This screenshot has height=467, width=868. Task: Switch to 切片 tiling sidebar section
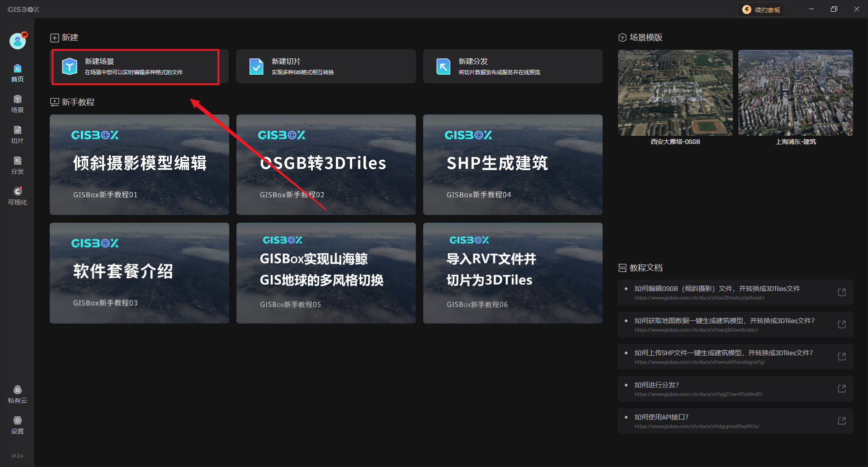(x=17, y=134)
